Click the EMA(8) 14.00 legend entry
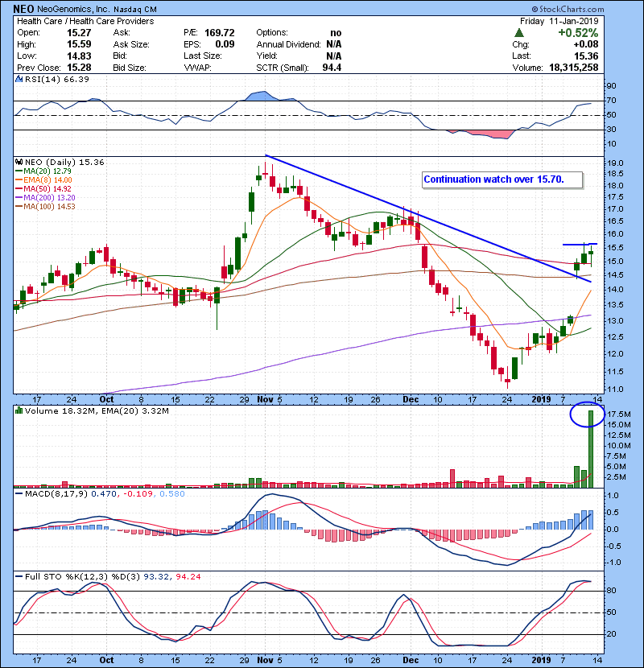 (x=43, y=180)
